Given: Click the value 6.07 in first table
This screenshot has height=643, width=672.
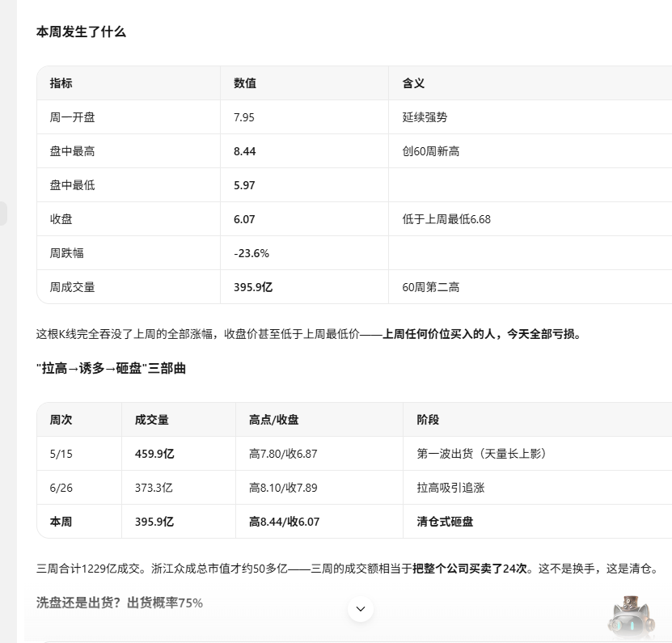Looking at the screenshot, I should (244, 219).
